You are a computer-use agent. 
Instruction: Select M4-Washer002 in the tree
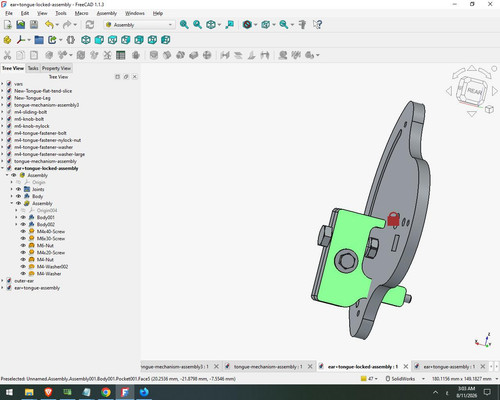point(52,266)
